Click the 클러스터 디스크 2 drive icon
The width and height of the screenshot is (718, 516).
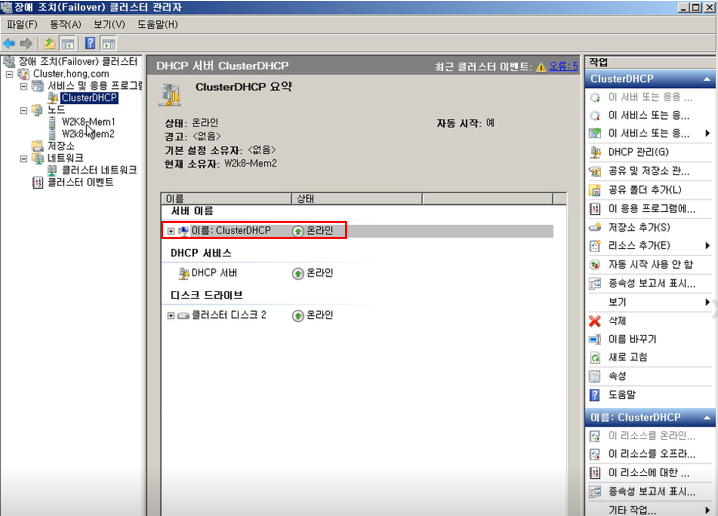point(183,315)
